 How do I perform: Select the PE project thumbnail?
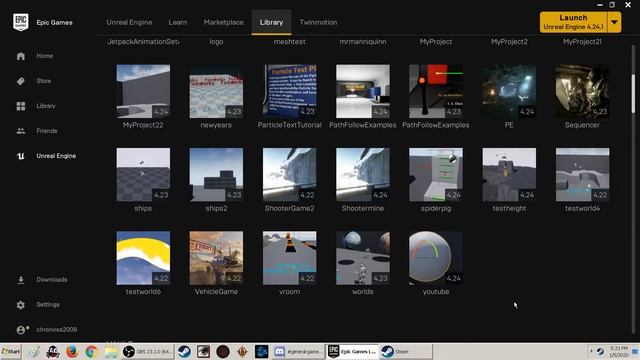[x=509, y=91]
